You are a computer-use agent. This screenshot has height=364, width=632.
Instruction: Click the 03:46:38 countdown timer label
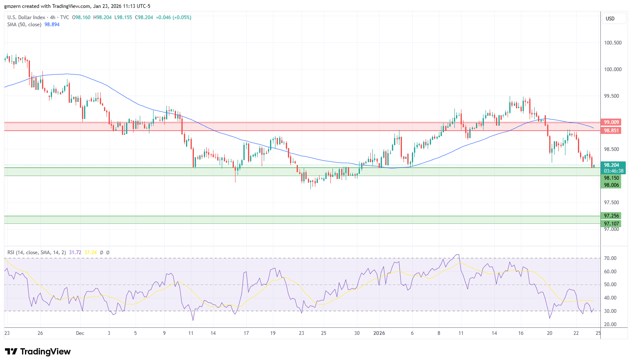(614, 171)
